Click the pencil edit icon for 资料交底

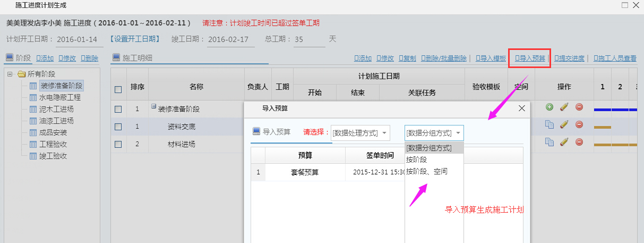(564, 124)
